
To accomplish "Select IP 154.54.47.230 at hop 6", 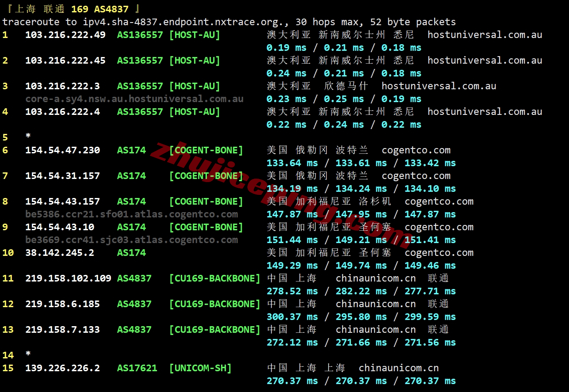I will tap(62, 150).
